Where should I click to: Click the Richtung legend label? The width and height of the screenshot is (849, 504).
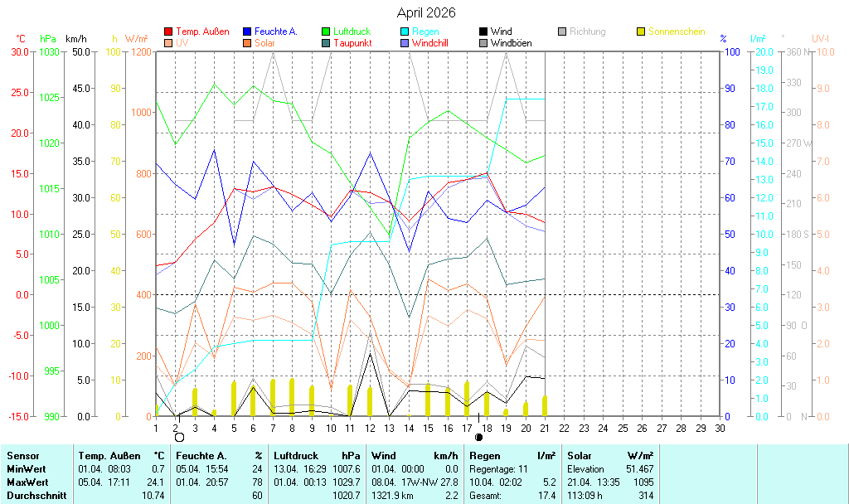[587, 32]
